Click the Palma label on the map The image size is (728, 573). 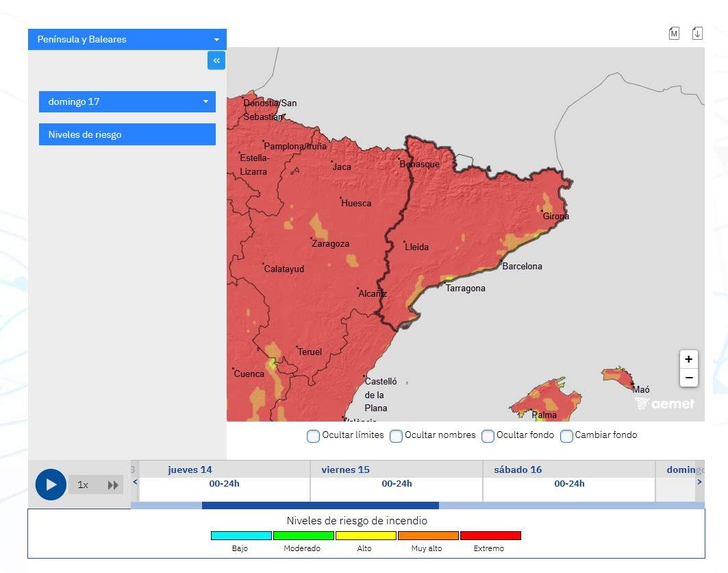click(544, 415)
